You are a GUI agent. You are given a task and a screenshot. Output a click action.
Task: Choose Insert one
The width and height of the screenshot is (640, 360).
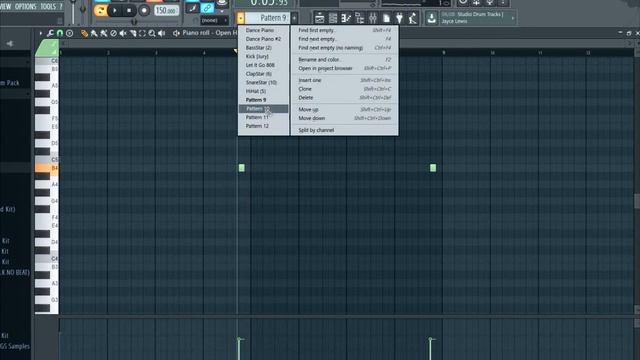[x=344, y=80]
